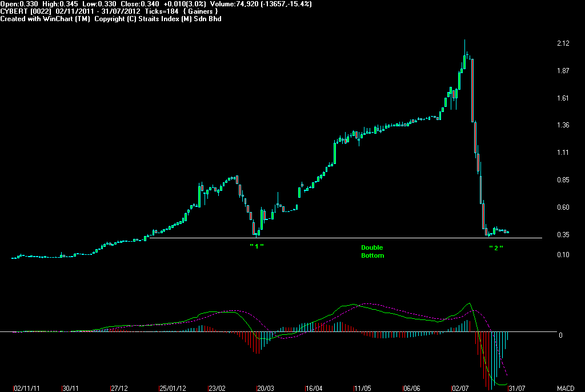Select the 25/01/12 date marker

(173, 388)
